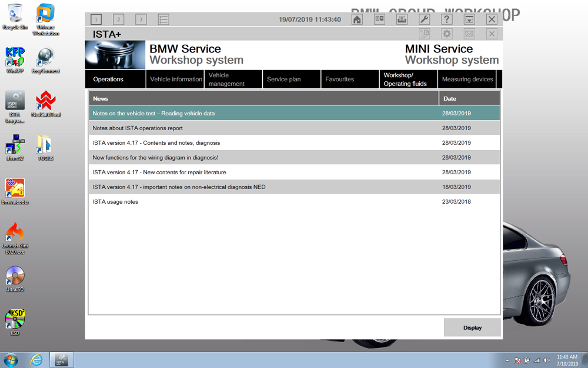Image resolution: width=588 pixels, height=368 pixels.
Task: Select the Service plan tab
Action: (292, 79)
